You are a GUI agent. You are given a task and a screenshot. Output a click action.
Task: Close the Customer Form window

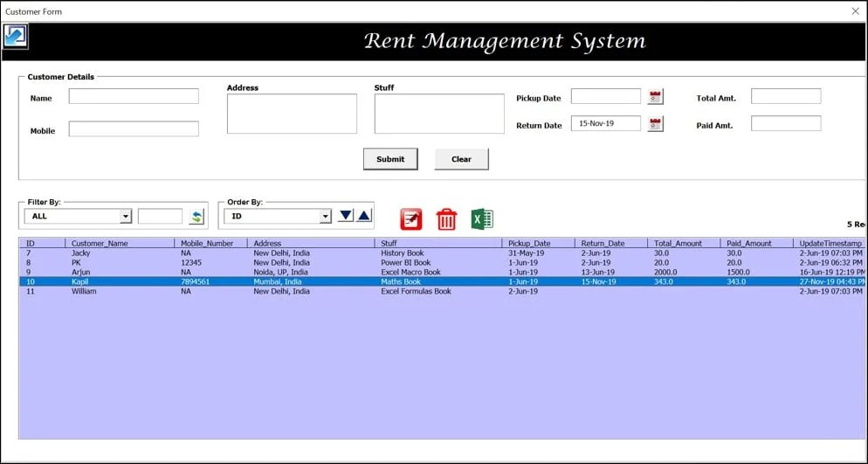(x=855, y=11)
